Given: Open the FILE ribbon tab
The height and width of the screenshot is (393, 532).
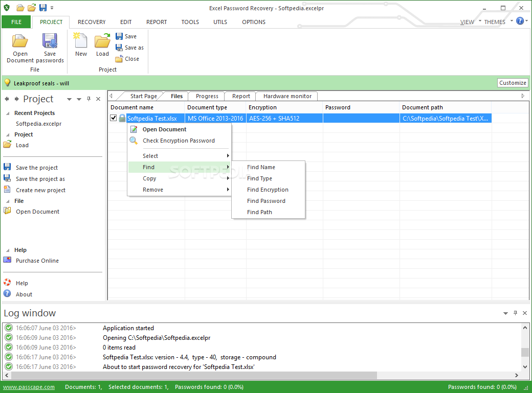Looking at the screenshot, I should (x=16, y=22).
